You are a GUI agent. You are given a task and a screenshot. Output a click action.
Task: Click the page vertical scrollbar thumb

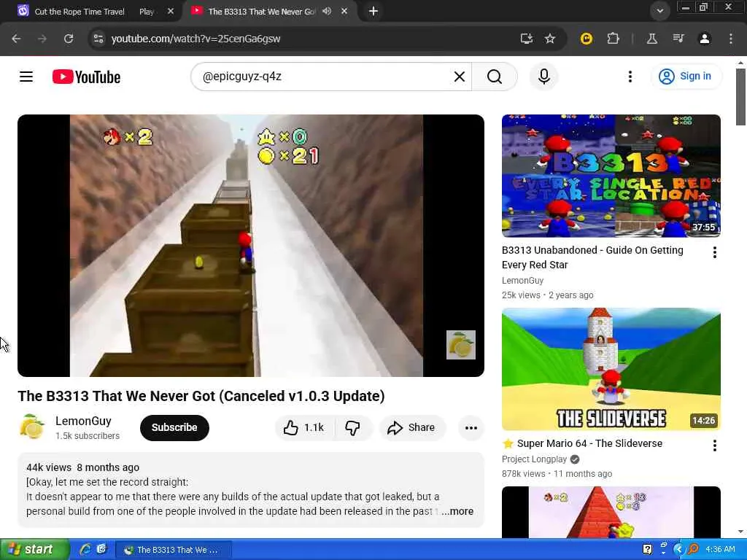(740, 97)
